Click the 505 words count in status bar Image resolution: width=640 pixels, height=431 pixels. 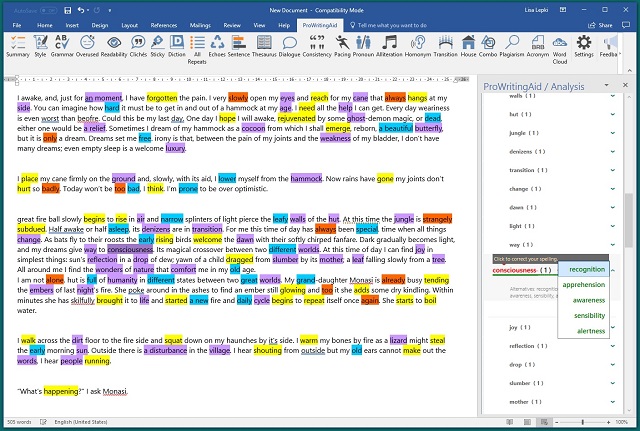[19, 422]
